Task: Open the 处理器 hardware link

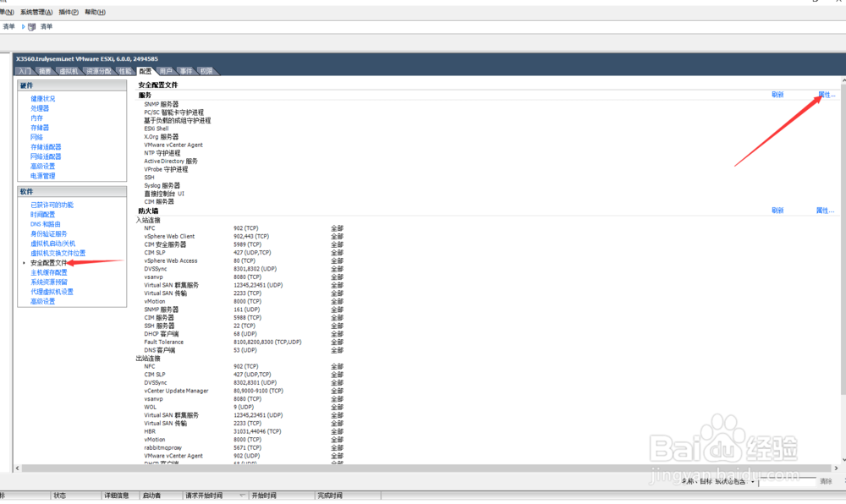Action: 40,108
